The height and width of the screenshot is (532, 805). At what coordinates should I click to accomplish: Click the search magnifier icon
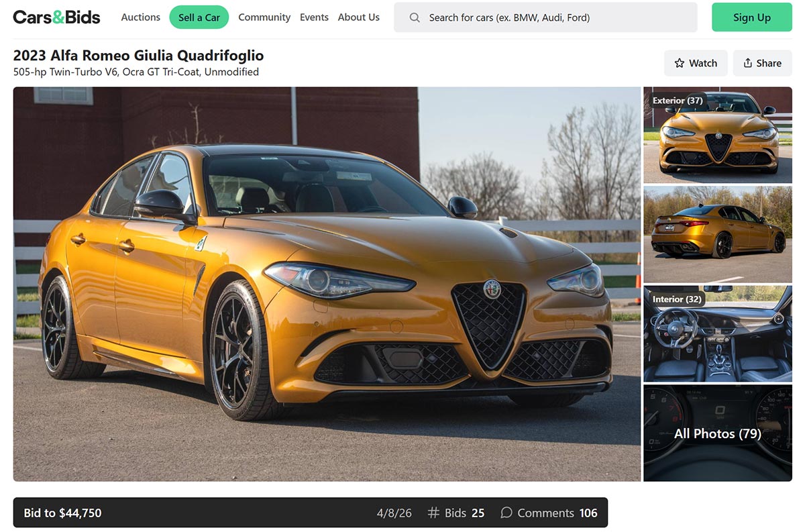pyautogui.click(x=415, y=17)
